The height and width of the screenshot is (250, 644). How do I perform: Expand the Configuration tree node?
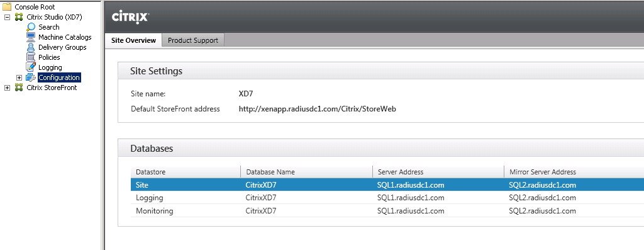pyautogui.click(x=19, y=77)
